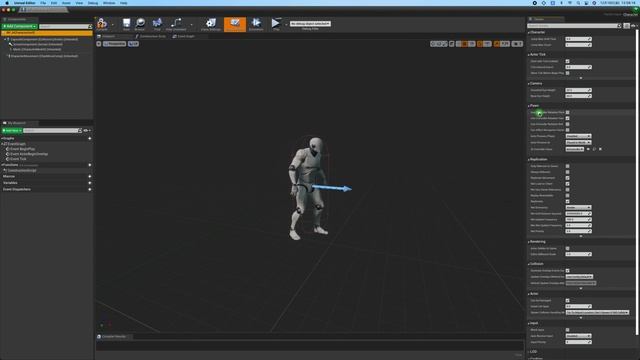This screenshot has height=360, width=640.
Task: Toggle Replicate Movement checkbox
Action: coord(567,178)
